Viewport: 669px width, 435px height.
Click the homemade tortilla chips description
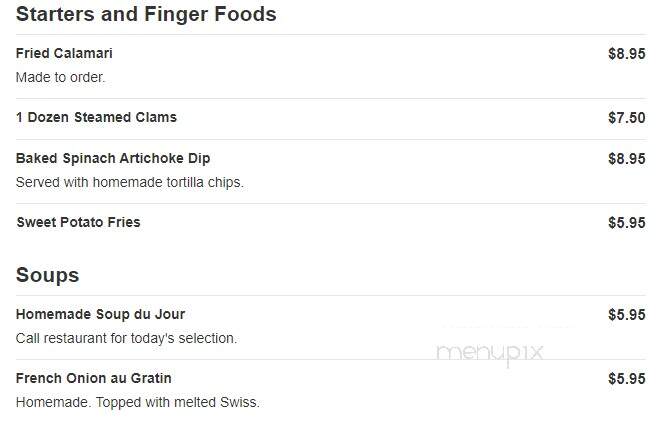130,182
